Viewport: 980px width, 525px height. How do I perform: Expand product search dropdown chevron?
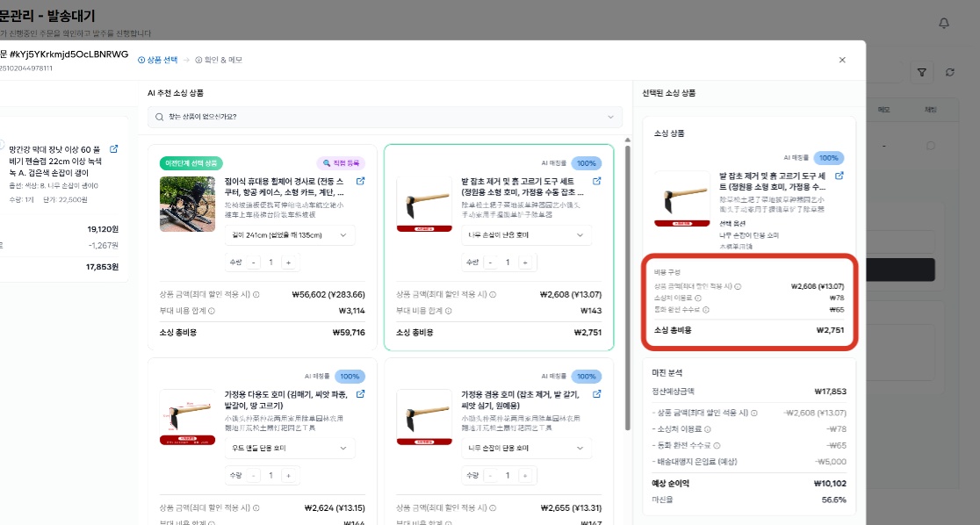pyautogui.click(x=610, y=117)
